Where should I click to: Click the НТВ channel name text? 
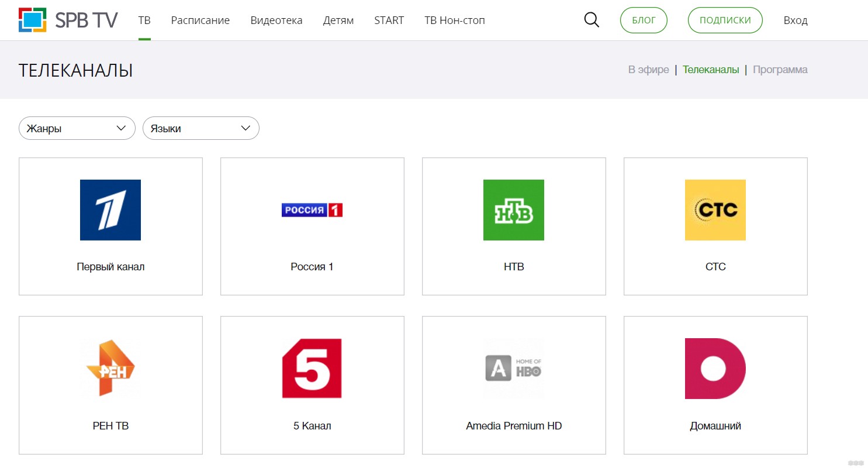click(x=514, y=267)
